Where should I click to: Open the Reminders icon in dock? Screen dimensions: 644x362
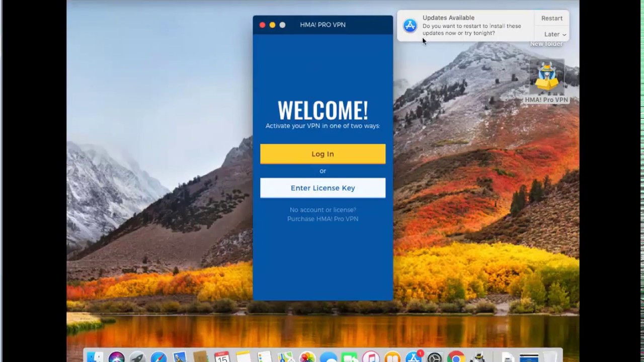[265, 356]
